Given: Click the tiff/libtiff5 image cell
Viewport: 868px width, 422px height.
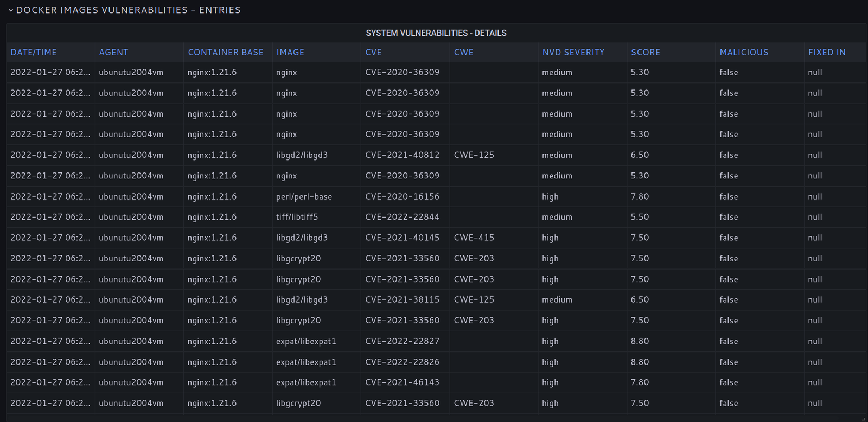Looking at the screenshot, I should 297,217.
